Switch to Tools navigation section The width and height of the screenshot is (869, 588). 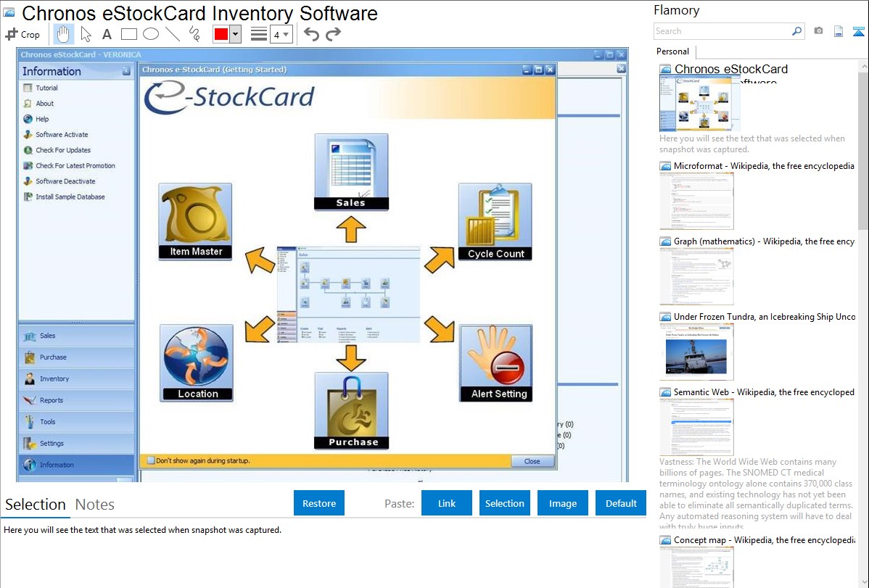[76, 422]
